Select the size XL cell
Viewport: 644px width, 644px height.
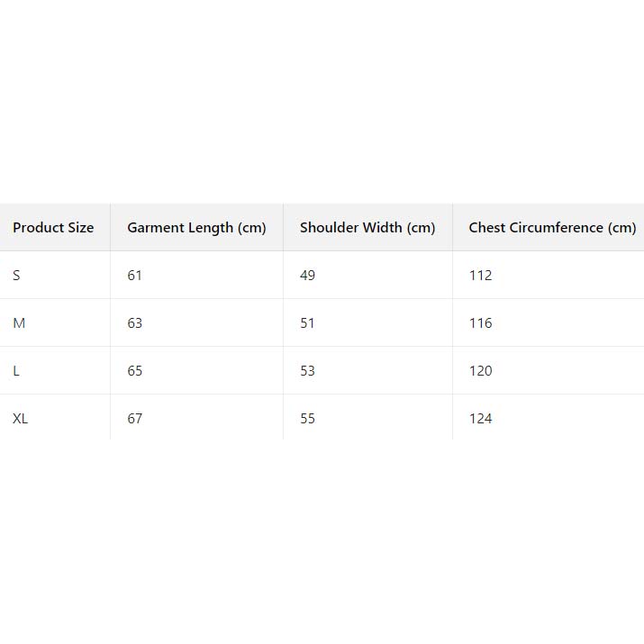coord(21,419)
